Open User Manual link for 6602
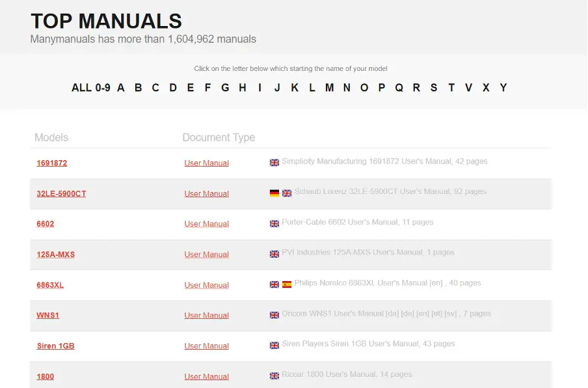The width and height of the screenshot is (588, 388). coord(207,224)
